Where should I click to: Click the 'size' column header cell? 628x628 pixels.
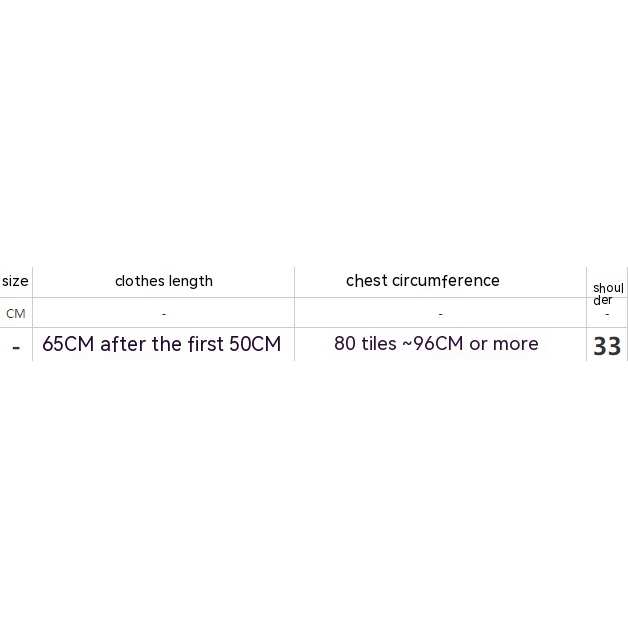click(x=15, y=282)
